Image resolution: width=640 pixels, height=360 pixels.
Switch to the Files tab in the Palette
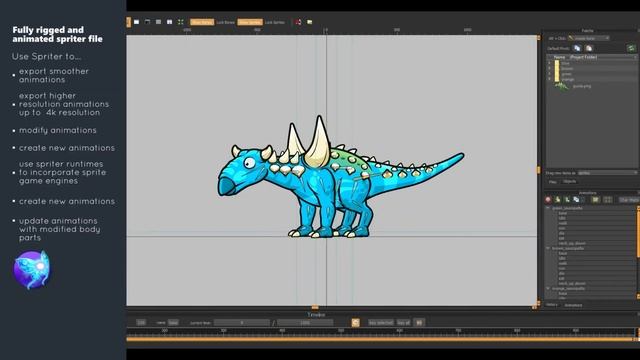tap(553, 182)
